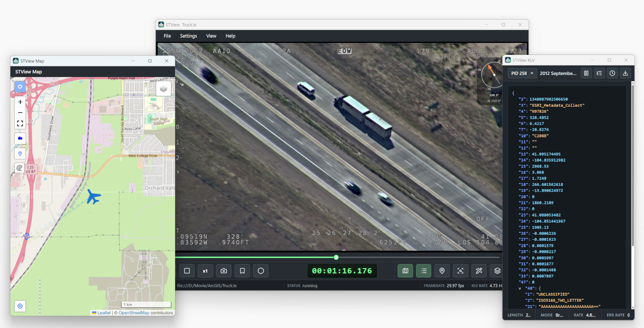The height and width of the screenshot is (328, 644).
Task: Click the blue target marker on the map
Action: tap(27, 236)
